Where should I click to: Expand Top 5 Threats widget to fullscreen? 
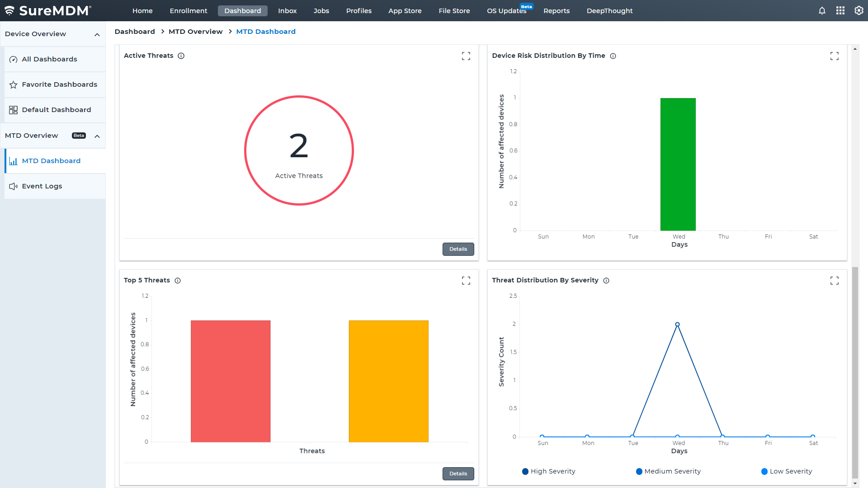pos(466,281)
